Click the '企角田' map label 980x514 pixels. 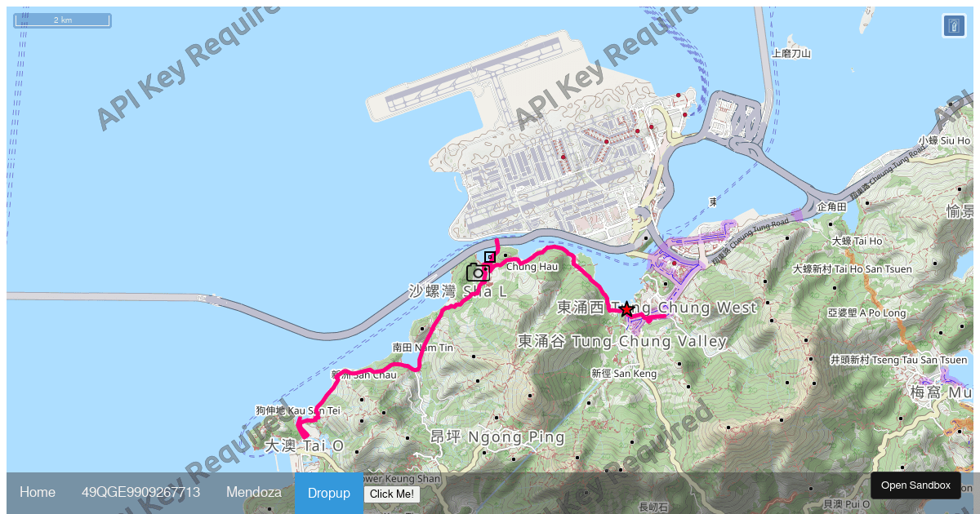tap(831, 207)
